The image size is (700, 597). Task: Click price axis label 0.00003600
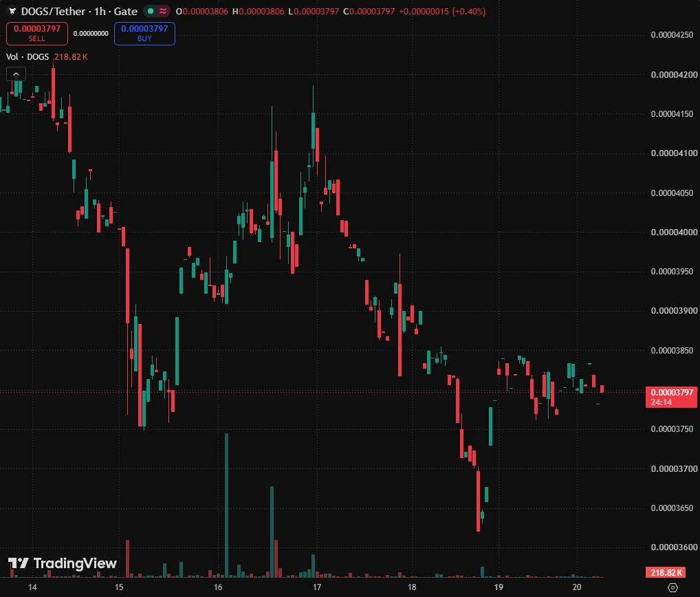tap(674, 547)
